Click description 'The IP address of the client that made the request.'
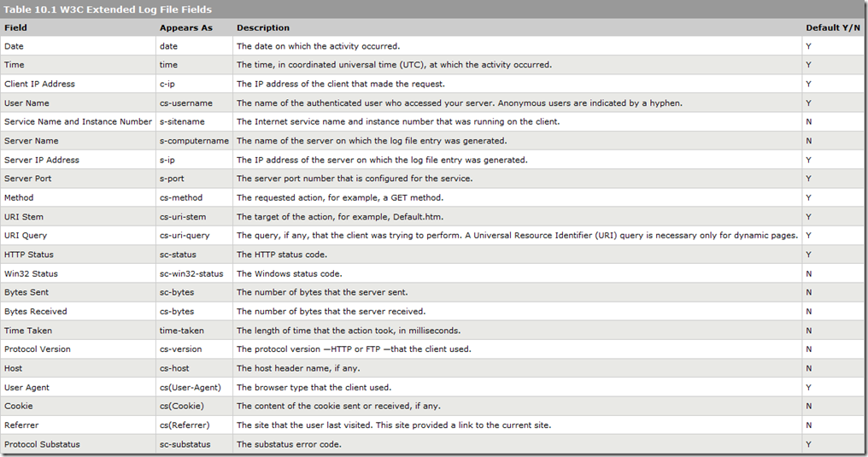This screenshot has height=457, width=868. 341,84
